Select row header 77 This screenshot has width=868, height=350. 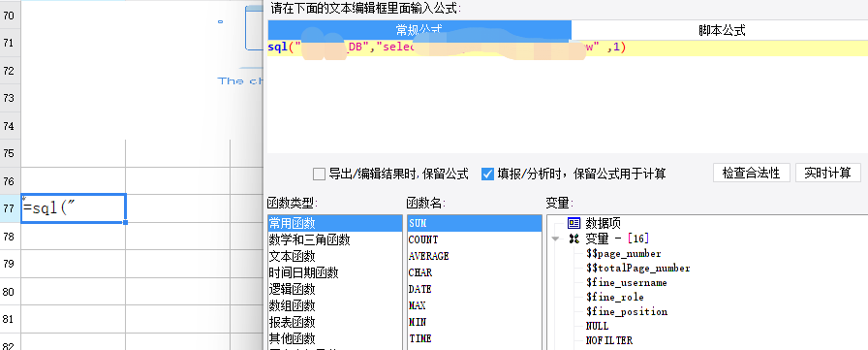pyautogui.click(x=10, y=208)
